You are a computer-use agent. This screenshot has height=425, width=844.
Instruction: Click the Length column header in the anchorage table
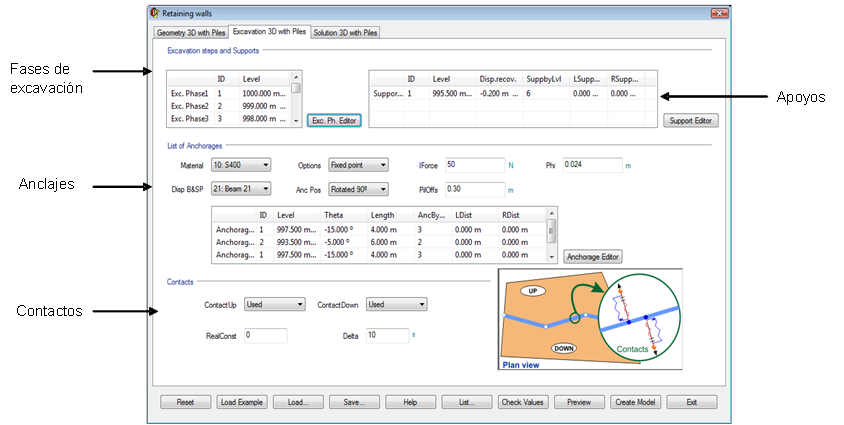click(x=390, y=215)
